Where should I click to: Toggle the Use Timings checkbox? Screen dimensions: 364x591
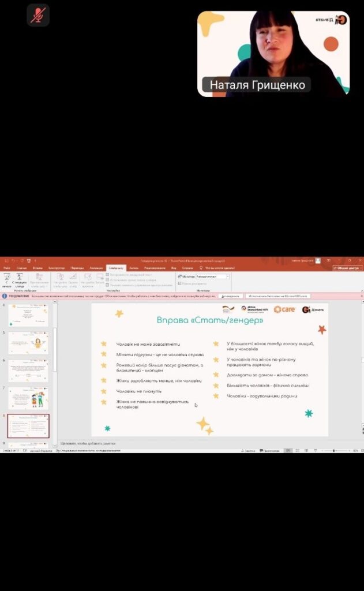click(x=108, y=280)
